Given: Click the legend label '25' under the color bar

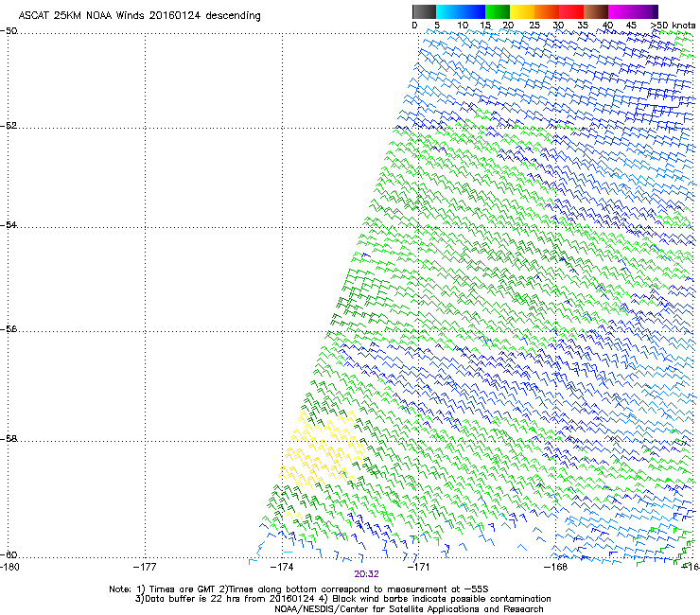Looking at the screenshot, I should 534,26.
